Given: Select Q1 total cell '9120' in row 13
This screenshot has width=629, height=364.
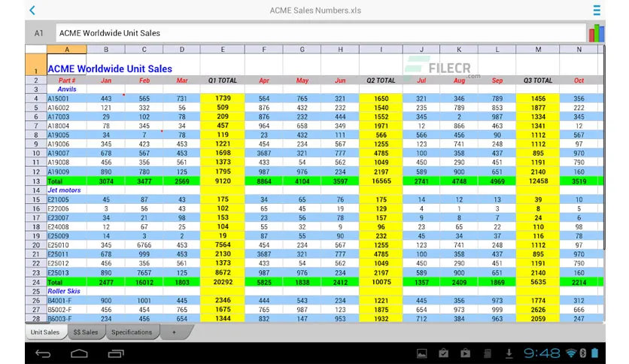Looking at the screenshot, I should tap(223, 180).
